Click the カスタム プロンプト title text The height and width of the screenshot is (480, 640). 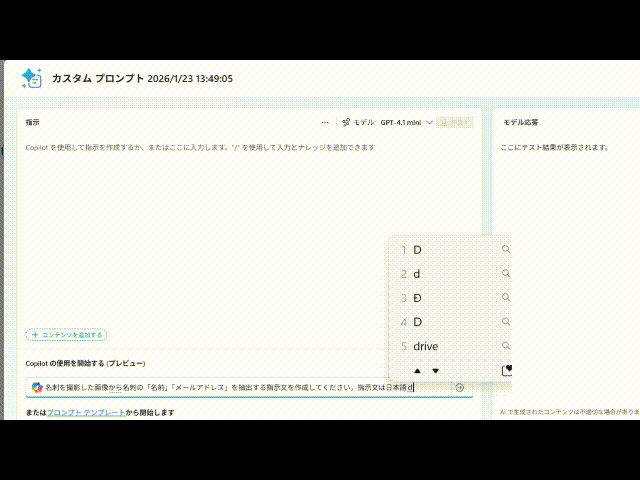point(96,78)
